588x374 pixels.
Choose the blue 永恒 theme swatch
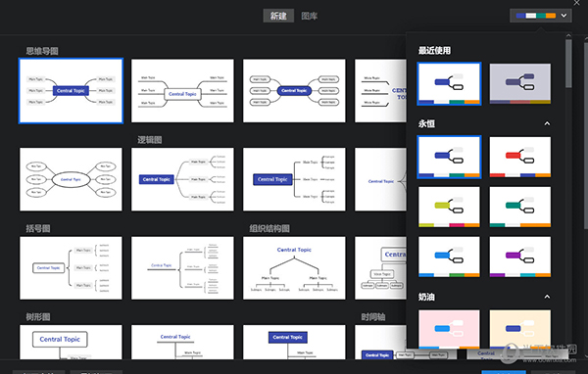449,157
